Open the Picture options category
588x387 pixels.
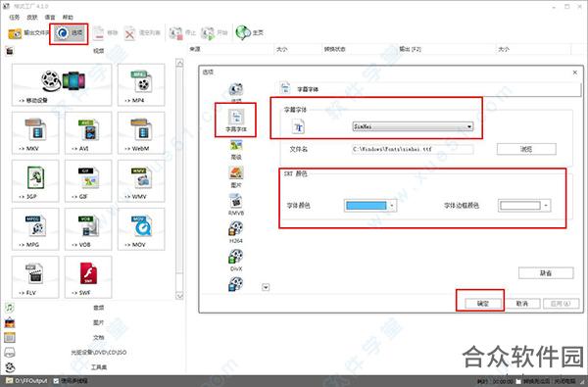(x=236, y=177)
